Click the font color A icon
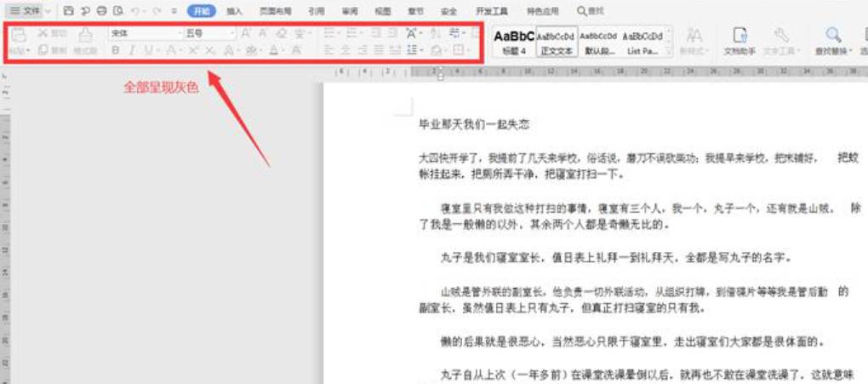The image size is (868, 384). pyautogui.click(x=273, y=50)
